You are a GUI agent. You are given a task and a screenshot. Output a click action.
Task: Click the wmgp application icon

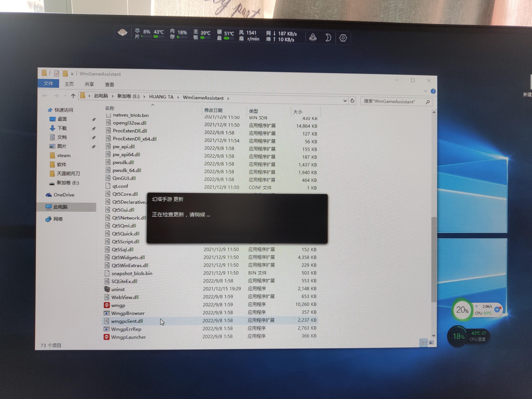[106, 305]
